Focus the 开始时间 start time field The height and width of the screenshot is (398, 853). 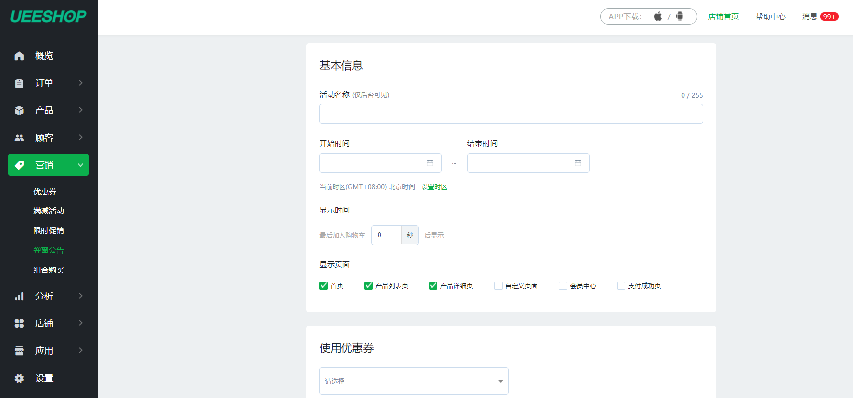pos(380,163)
